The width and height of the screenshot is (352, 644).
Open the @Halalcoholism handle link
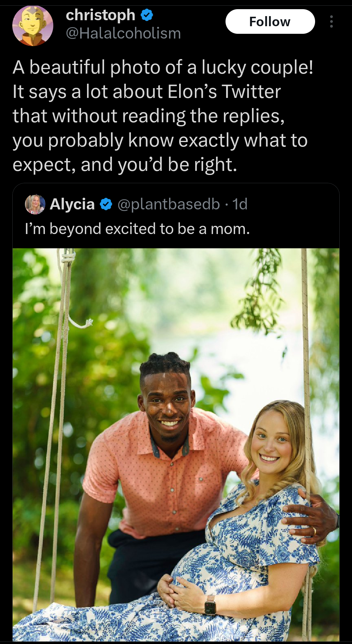[123, 33]
